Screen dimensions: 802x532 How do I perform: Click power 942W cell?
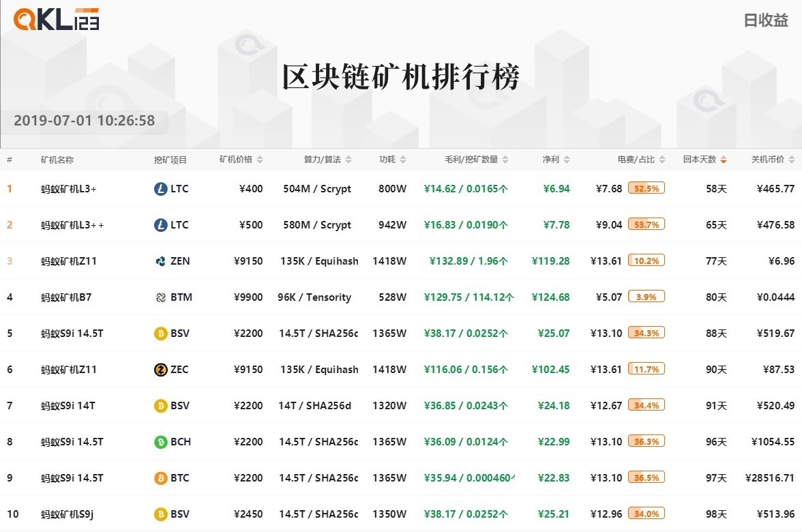point(392,225)
